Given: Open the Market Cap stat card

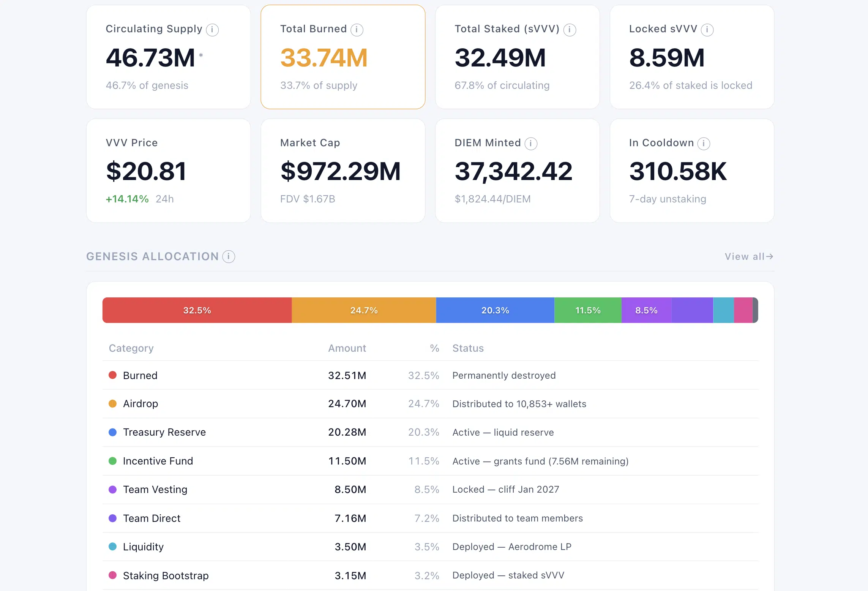Looking at the screenshot, I should coord(343,171).
